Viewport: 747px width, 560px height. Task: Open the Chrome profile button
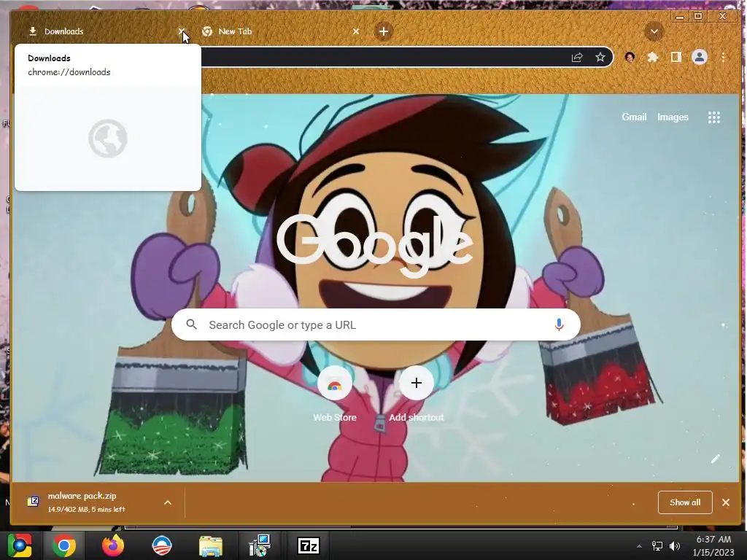pos(700,57)
